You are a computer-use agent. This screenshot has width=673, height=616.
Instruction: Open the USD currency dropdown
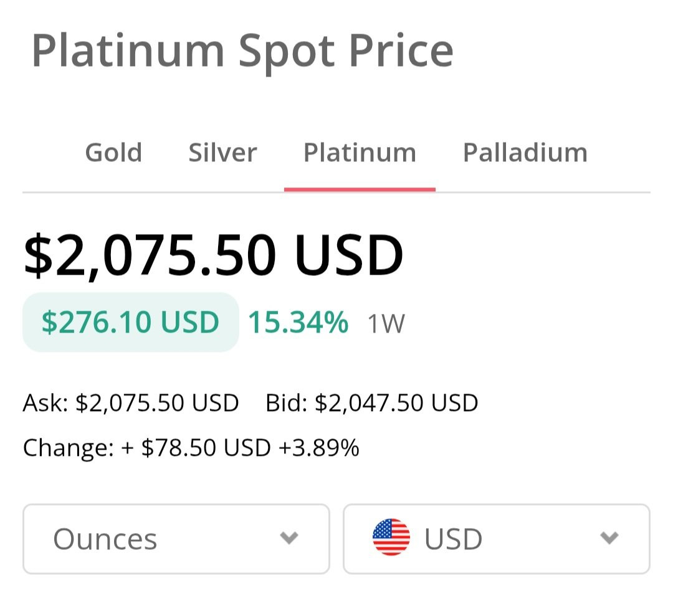(496, 539)
